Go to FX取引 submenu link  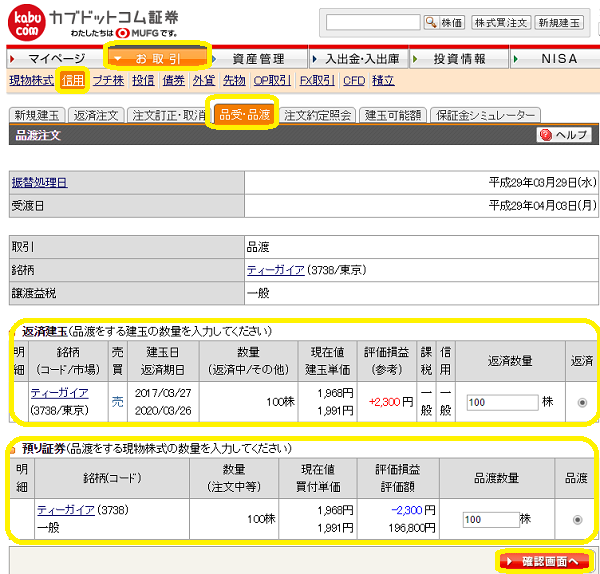(x=317, y=80)
